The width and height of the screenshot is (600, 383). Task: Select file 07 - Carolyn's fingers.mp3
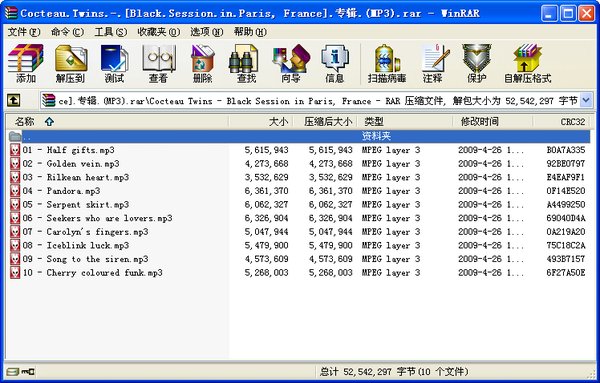85,232
